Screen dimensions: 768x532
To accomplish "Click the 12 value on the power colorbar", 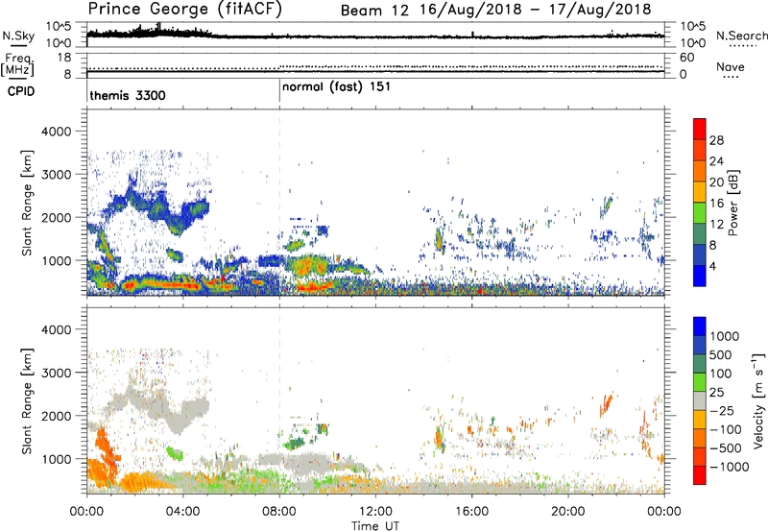I will pos(716,225).
